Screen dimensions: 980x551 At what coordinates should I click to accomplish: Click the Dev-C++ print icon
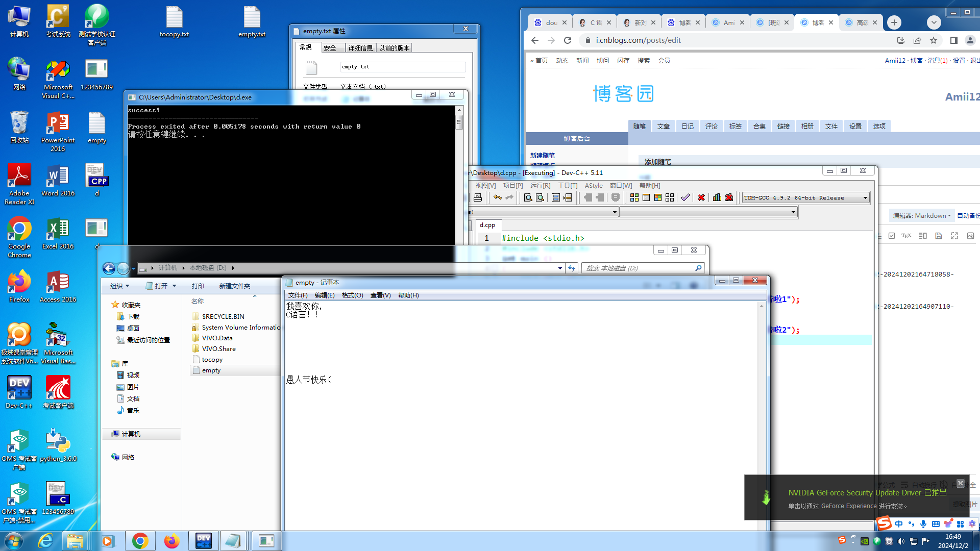(478, 197)
